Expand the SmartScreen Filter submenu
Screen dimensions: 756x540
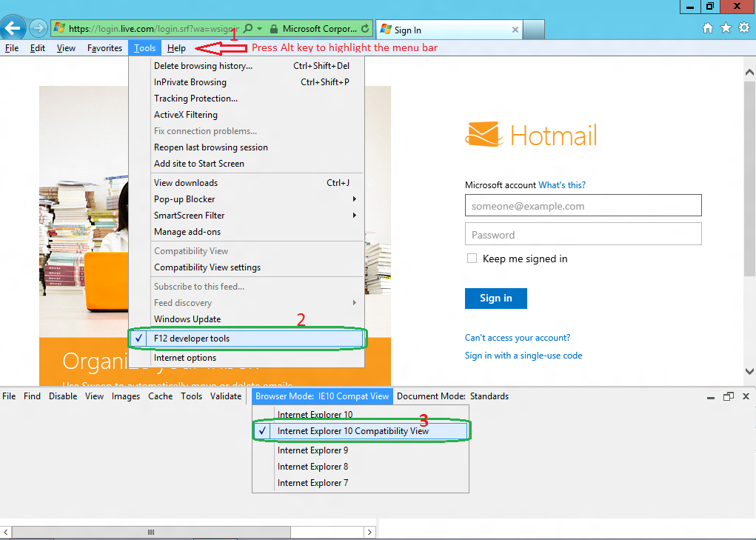pyautogui.click(x=247, y=216)
